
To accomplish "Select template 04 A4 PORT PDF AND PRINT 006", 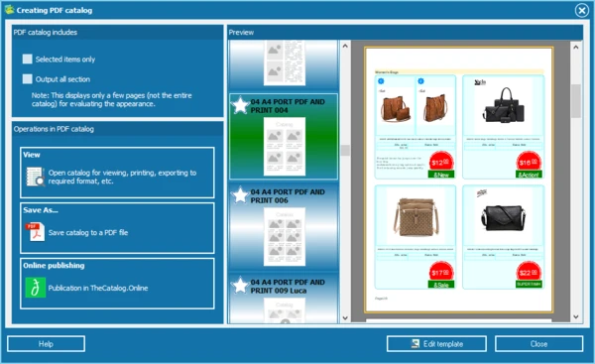I will pyautogui.click(x=283, y=227).
